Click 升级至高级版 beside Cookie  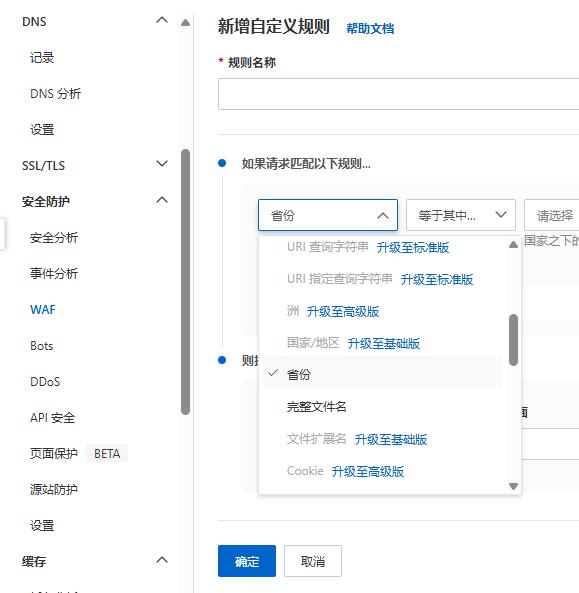point(368,471)
